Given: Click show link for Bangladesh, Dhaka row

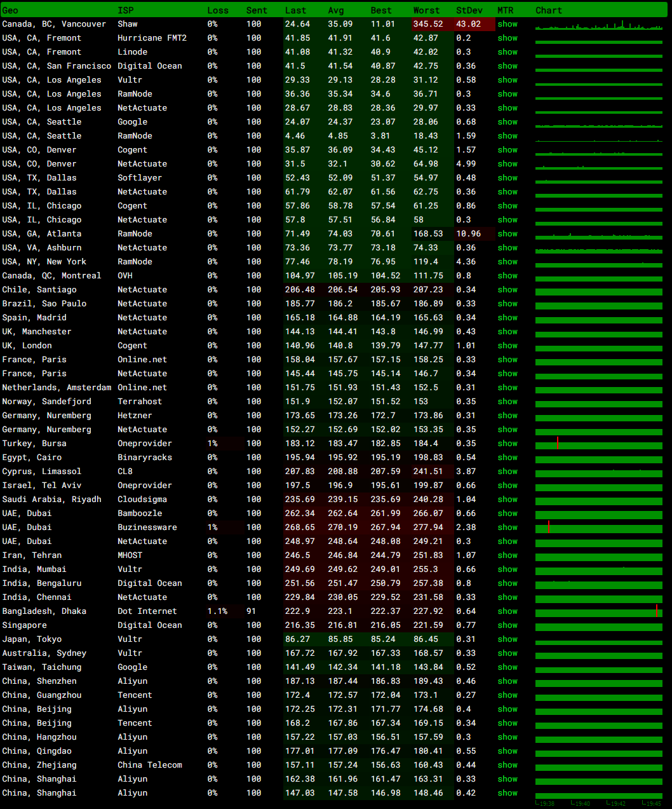Looking at the screenshot, I should [x=507, y=611].
